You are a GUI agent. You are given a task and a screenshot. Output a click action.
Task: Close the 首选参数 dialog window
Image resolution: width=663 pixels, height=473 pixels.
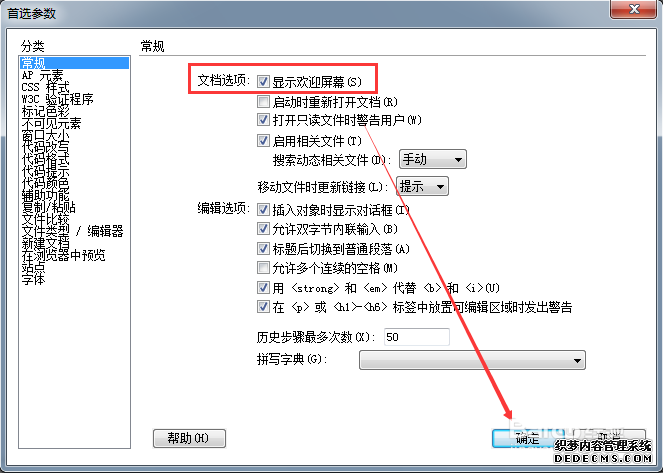coord(633,9)
